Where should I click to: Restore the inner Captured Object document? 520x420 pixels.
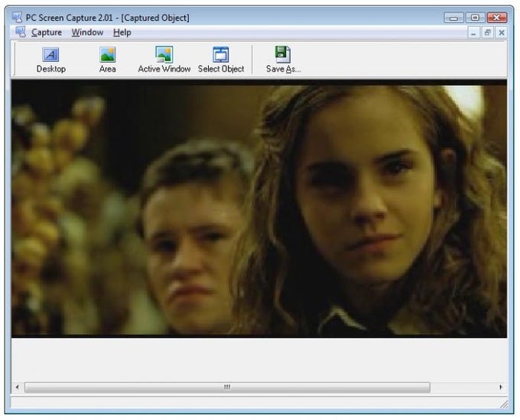click(488, 33)
